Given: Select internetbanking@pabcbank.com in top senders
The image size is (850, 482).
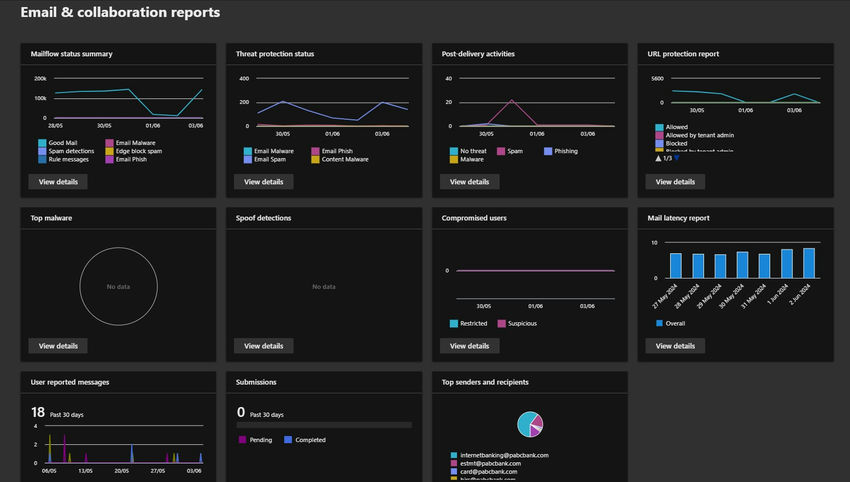Looking at the screenshot, I should tap(504, 455).
